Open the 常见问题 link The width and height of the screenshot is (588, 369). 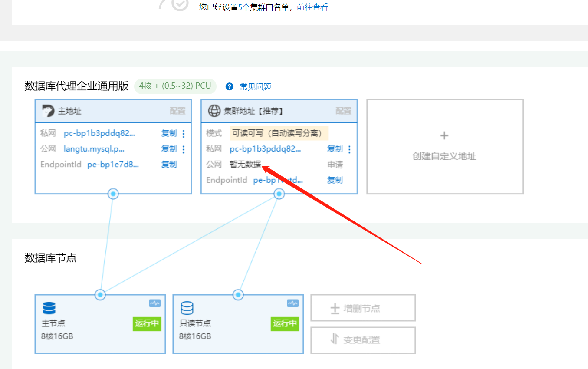256,87
